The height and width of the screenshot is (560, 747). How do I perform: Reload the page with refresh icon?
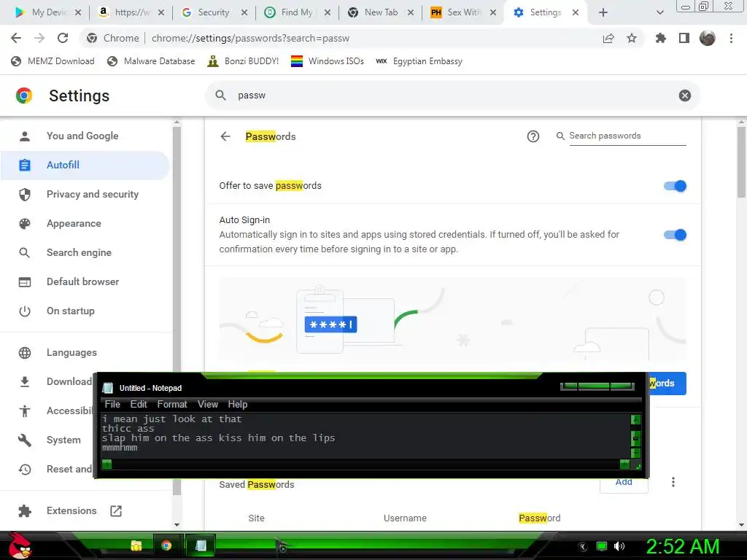[x=63, y=38]
